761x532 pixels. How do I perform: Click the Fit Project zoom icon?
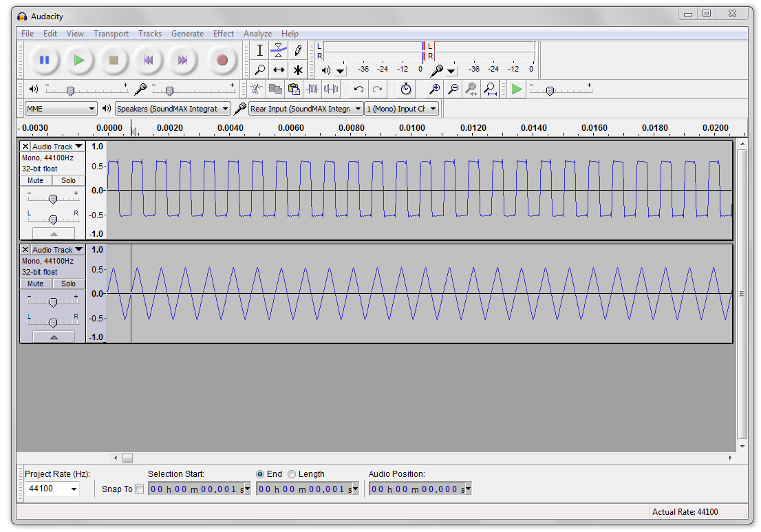coord(490,89)
